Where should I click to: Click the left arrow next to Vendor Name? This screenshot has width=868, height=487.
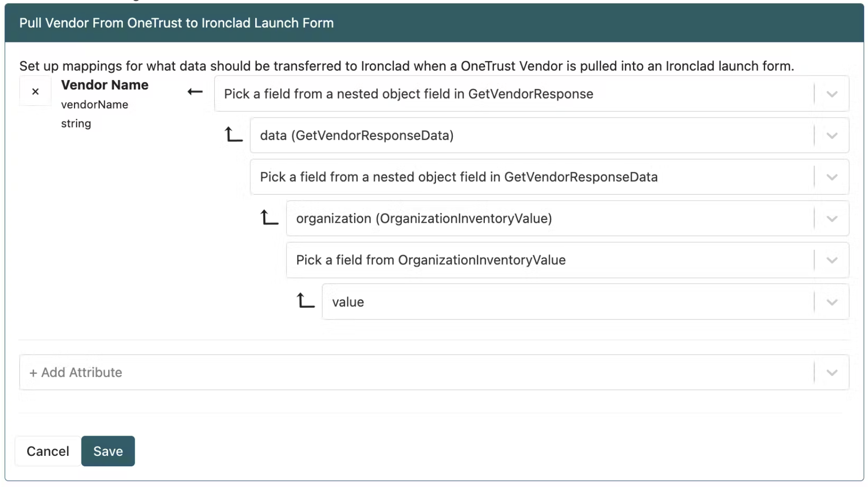point(195,92)
